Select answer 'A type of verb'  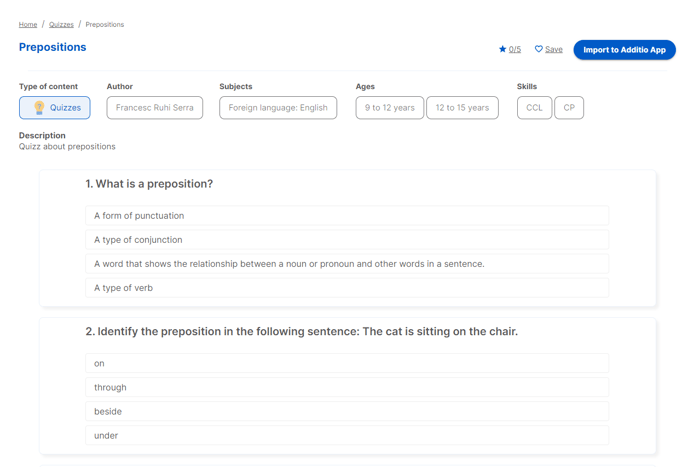(x=347, y=288)
